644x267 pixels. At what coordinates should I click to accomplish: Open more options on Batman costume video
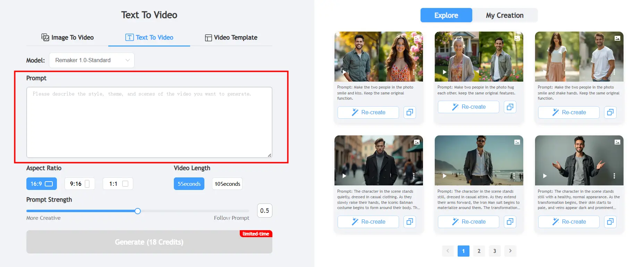[x=414, y=176]
